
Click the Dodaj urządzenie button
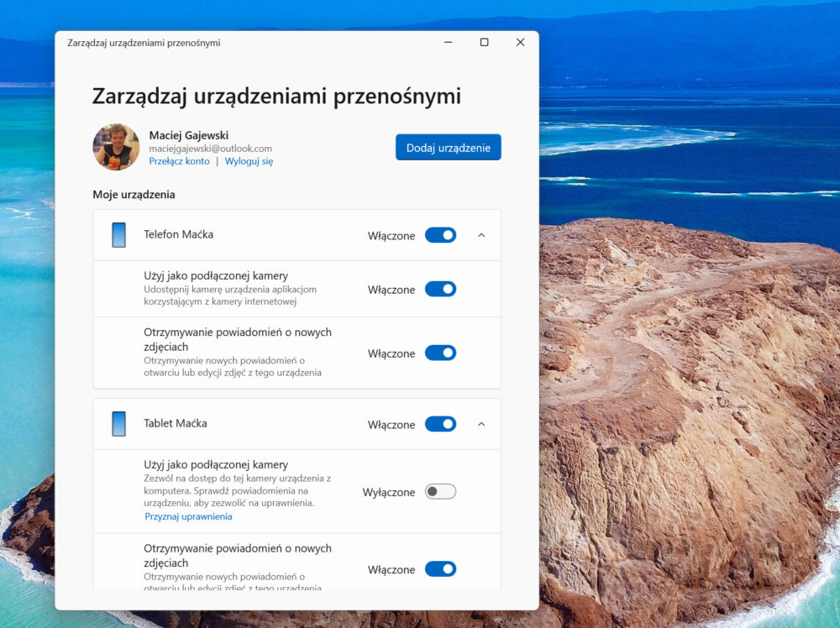tap(449, 147)
